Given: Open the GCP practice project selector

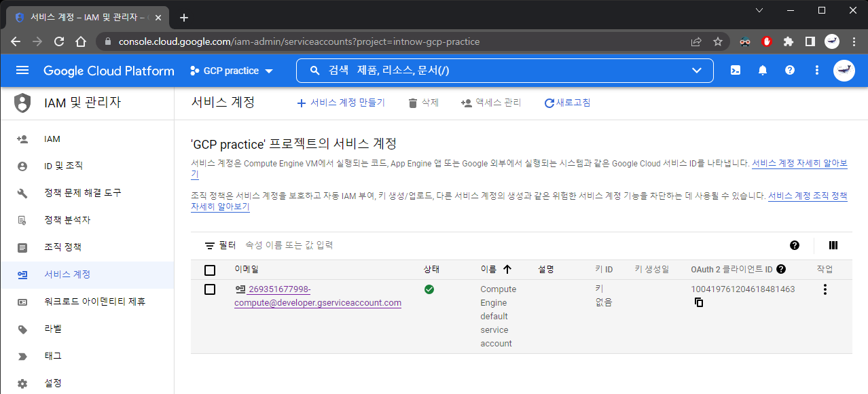Looking at the screenshot, I should (232, 71).
